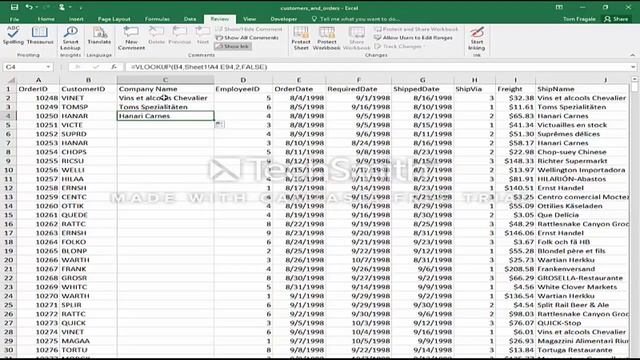Expand the formula bar arrow
Viewport: 640px width, 360px height.
[x=633, y=67]
